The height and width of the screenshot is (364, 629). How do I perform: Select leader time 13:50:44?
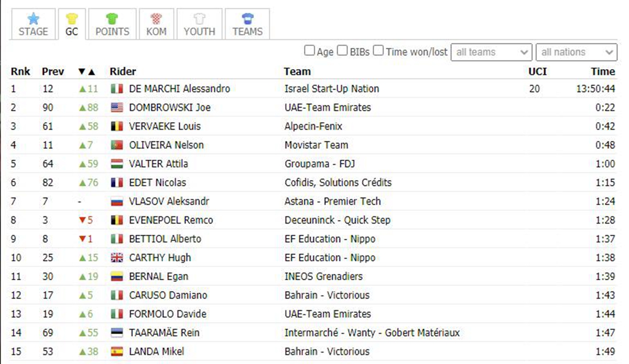(x=595, y=89)
